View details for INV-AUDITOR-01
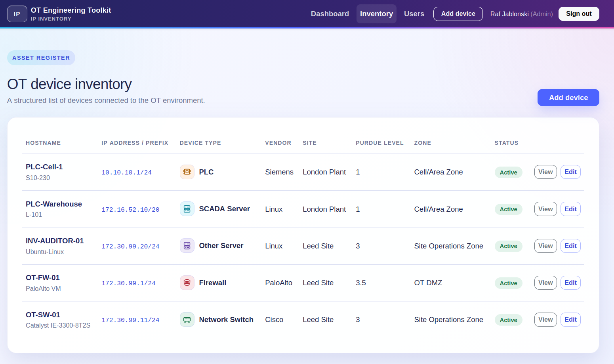The width and height of the screenshot is (614, 364). coord(545,246)
